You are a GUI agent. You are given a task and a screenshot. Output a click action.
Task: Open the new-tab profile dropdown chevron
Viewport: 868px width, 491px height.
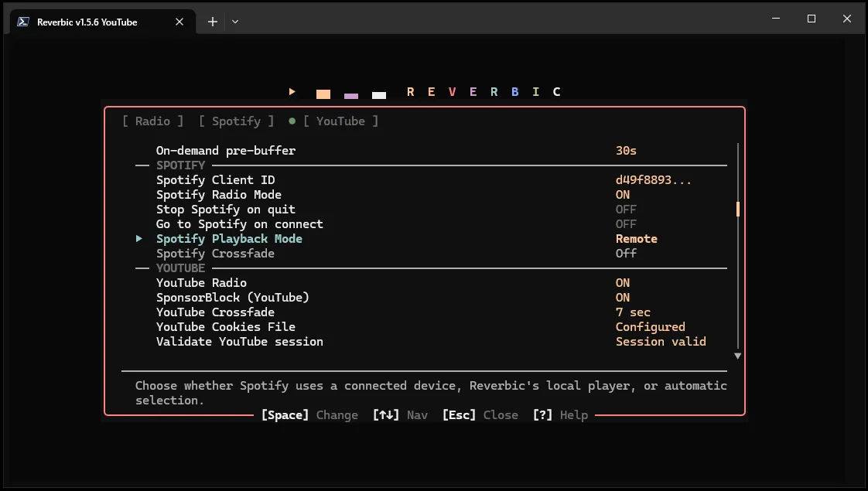click(235, 22)
